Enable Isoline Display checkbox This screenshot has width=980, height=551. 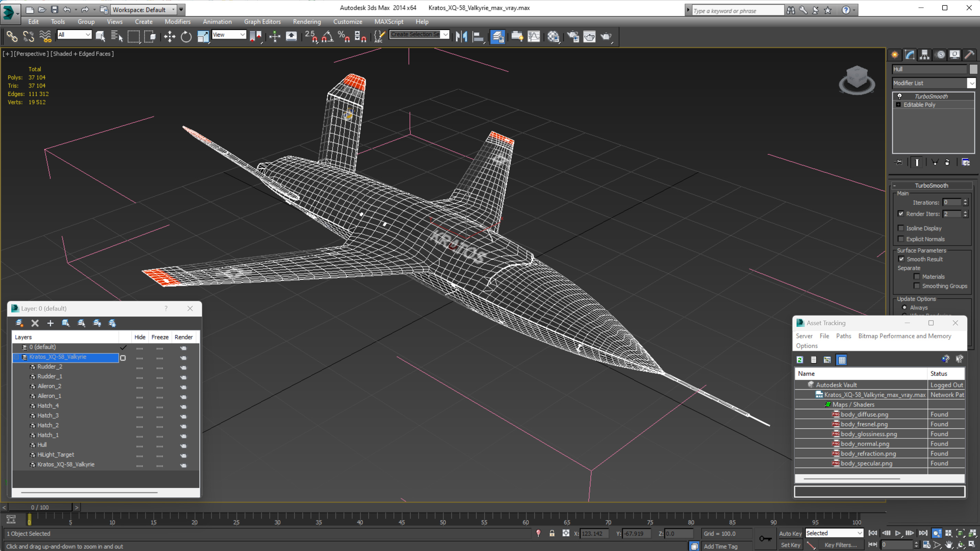(x=901, y=228)
